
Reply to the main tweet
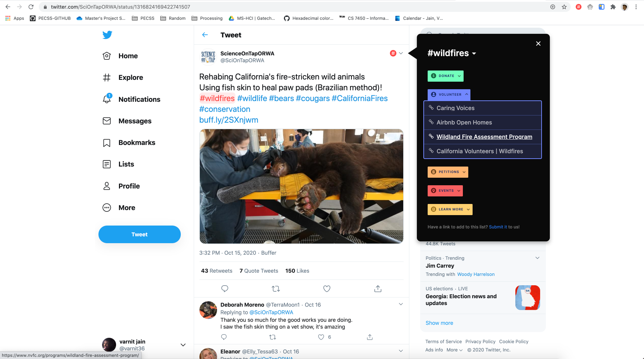[225, 288]
